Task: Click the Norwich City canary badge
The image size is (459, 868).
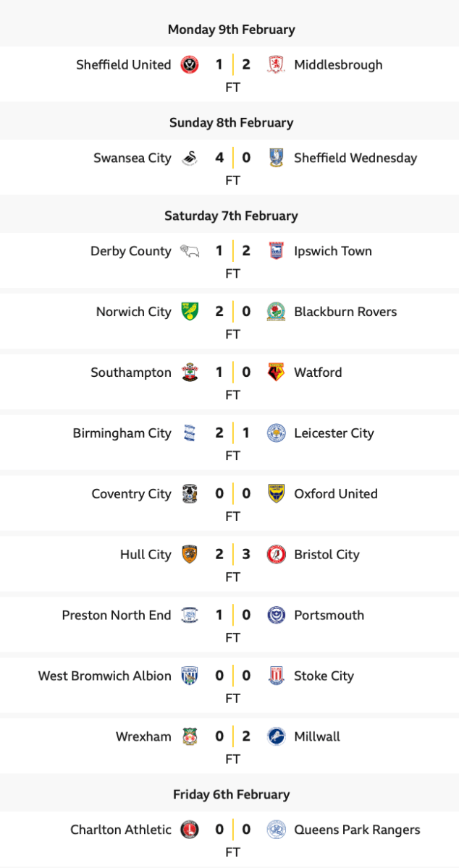Action: tap(189, 312)
